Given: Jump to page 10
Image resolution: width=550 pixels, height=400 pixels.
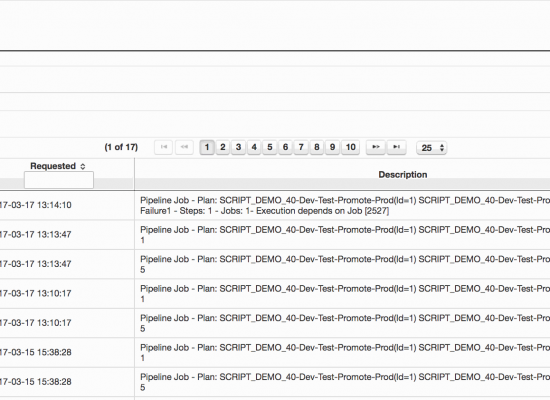Looking at the screenshot, I should pos(350,147).
